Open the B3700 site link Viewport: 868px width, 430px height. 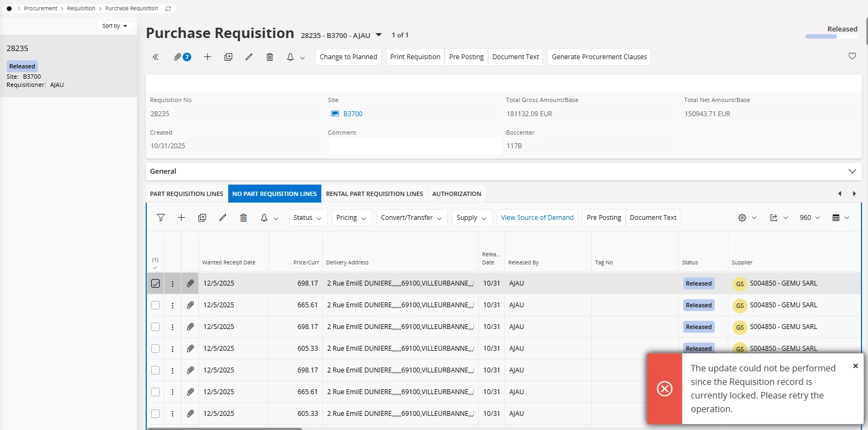tap(353, 114)
